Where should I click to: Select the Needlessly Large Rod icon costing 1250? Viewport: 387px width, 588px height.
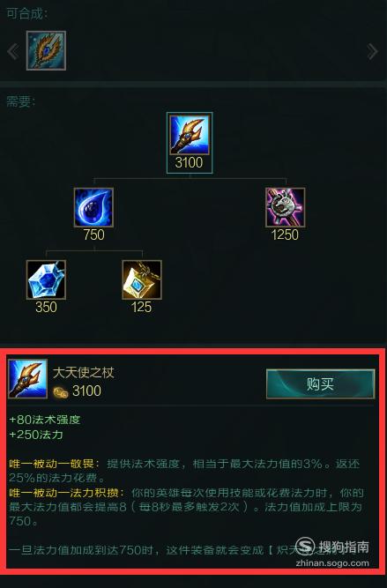pyautogui.click(x=286, y=207)
